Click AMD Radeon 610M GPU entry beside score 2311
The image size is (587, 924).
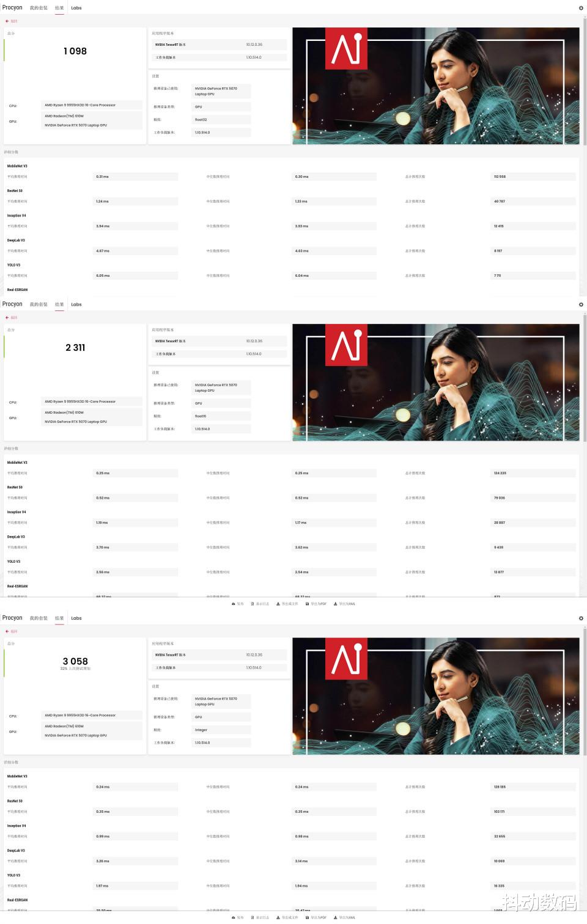pos(92,413)
